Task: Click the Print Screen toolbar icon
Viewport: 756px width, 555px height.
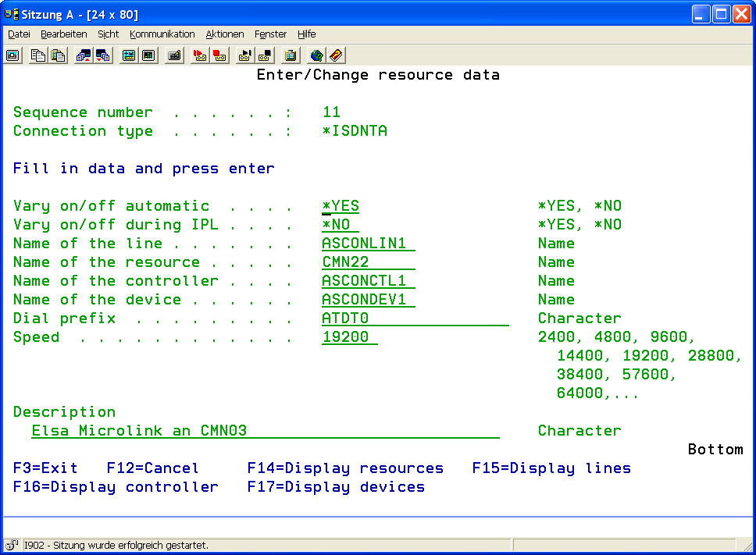Action: [13, 55]
